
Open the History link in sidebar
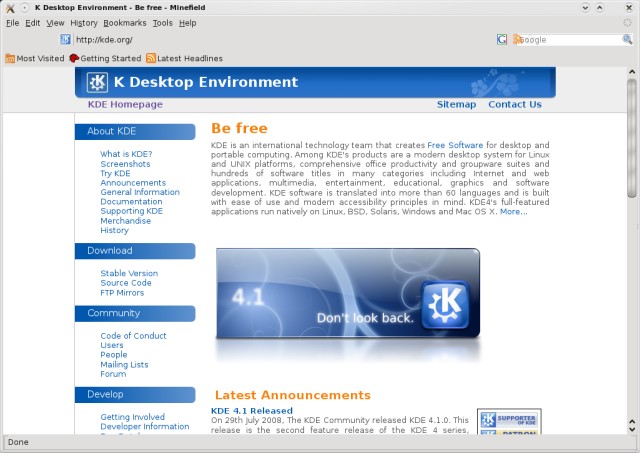click(x=114, y=230)
